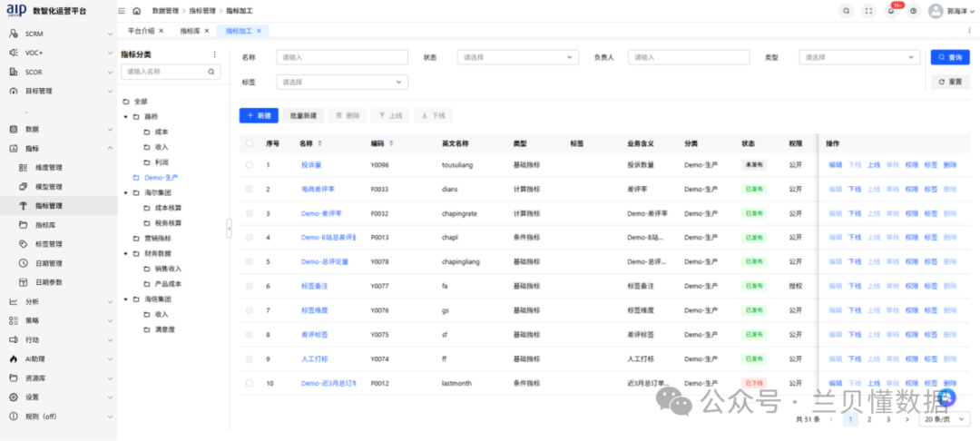
Task: Open 指标库 in sidebar
Action: tap(45, 225)
